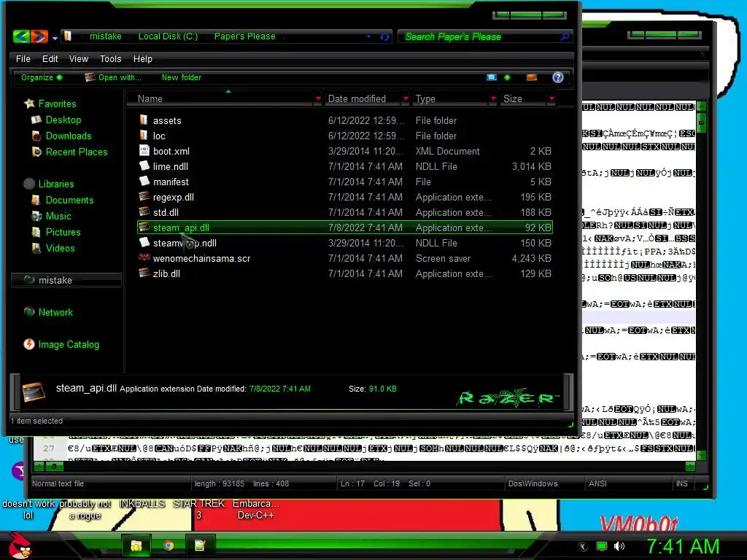Click the Notepad++ vertical scrollbar thumb

click(701, 122)
